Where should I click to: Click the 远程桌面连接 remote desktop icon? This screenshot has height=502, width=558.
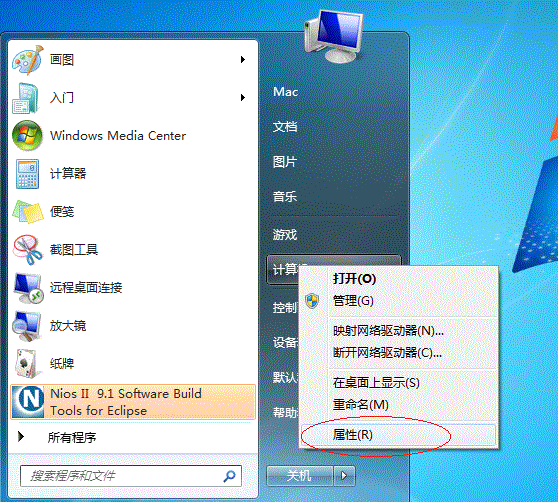pyautogui.click(x=28, y=288)
